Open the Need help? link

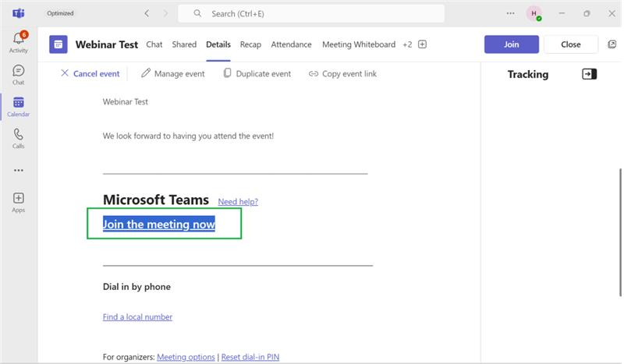(x=238, y=202)
